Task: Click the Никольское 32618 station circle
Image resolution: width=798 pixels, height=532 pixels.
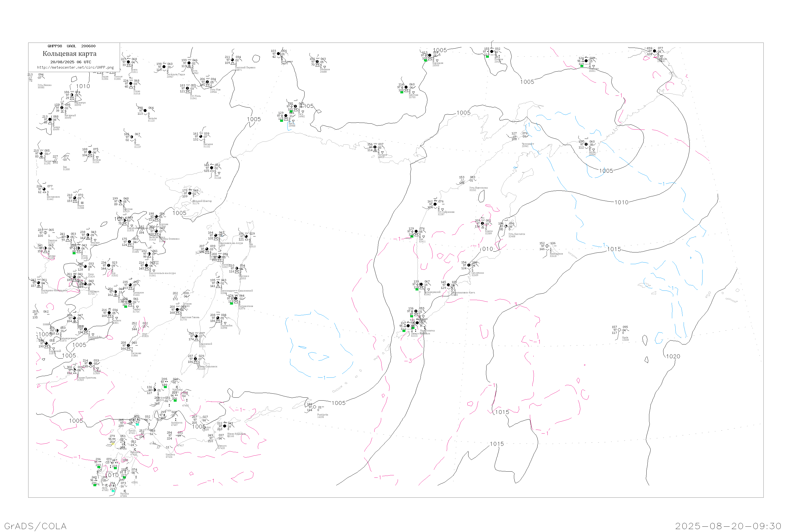Action: click(547, 246)
